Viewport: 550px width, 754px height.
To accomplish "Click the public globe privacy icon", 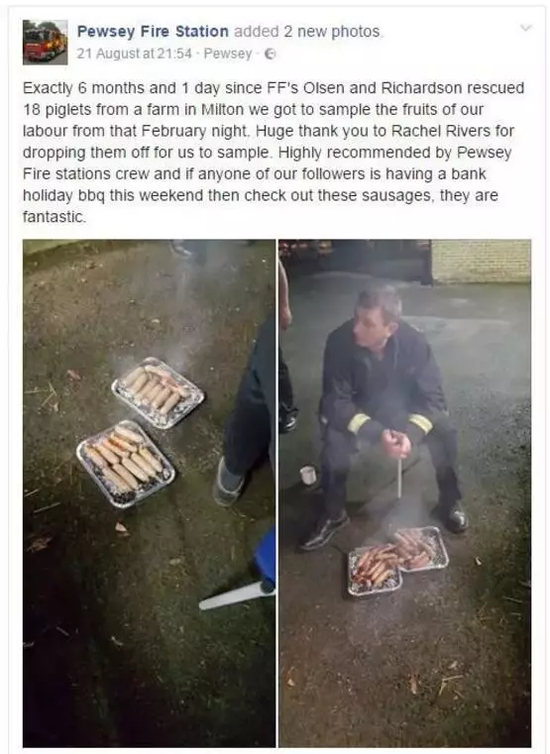I will 271,54.
